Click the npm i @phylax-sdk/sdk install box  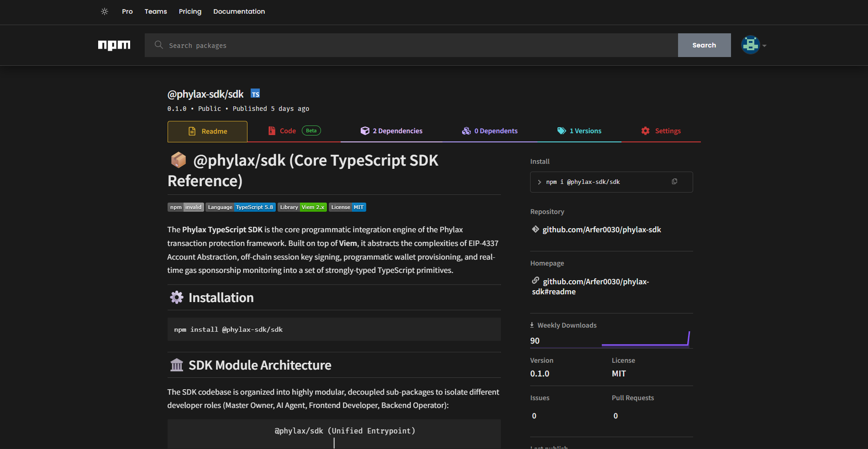pos(611,182)
